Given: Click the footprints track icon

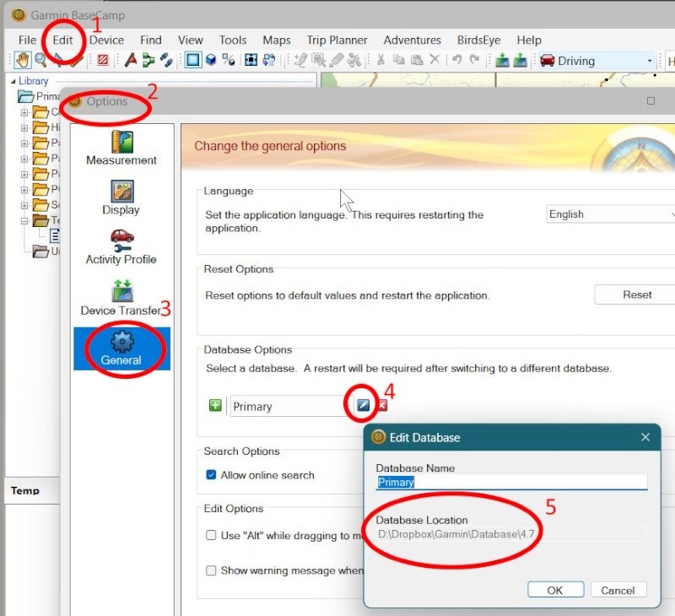Looking at the screenshot, I should 166,60.
